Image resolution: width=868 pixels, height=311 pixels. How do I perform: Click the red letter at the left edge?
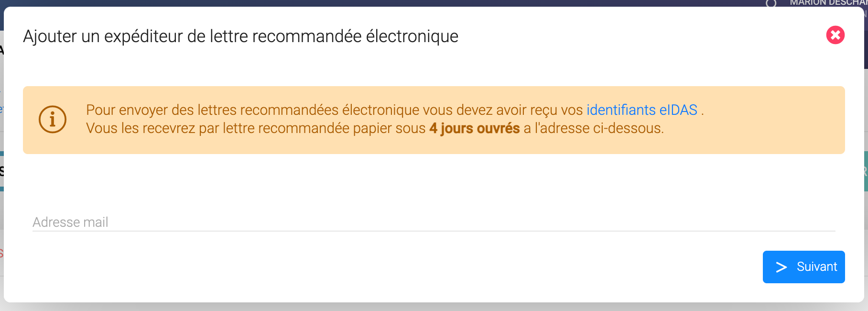pos(1,254)
